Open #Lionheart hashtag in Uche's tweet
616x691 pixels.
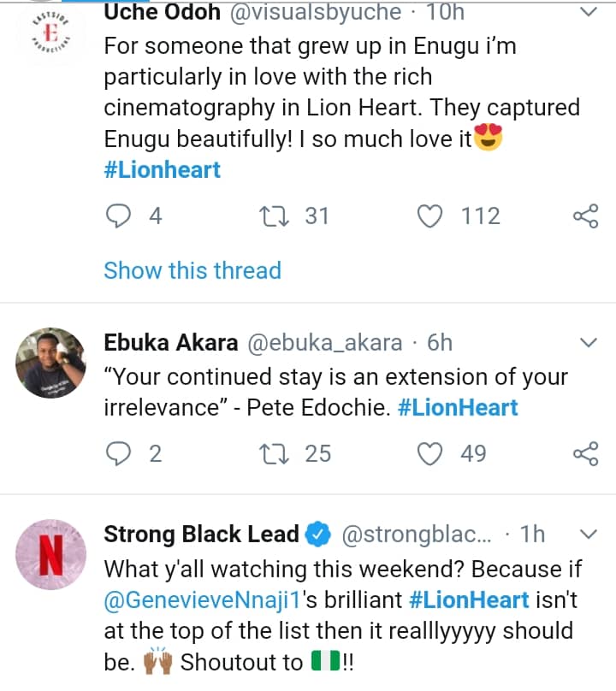coord(163,169)
